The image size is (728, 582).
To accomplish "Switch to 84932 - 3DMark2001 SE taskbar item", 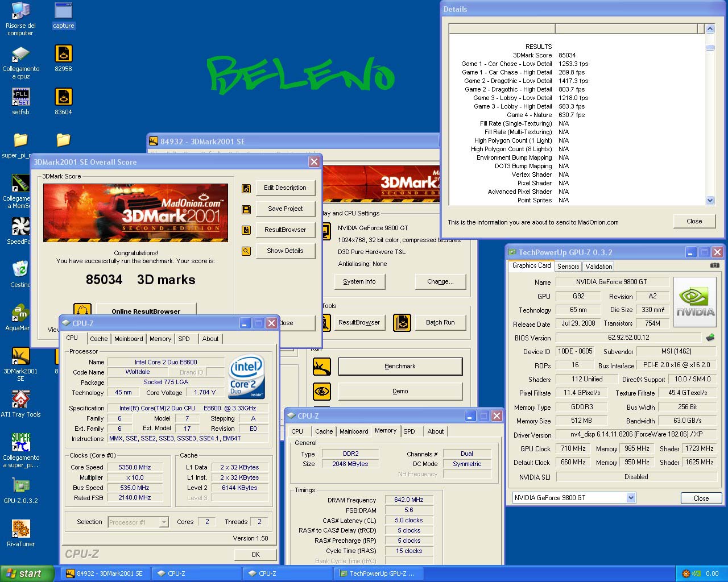I will click(105, 573).
